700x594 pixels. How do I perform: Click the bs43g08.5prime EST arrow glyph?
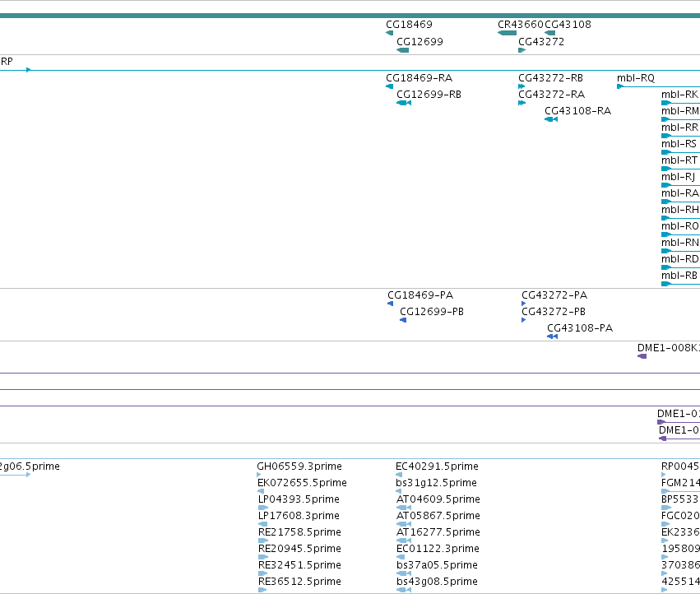404,590
